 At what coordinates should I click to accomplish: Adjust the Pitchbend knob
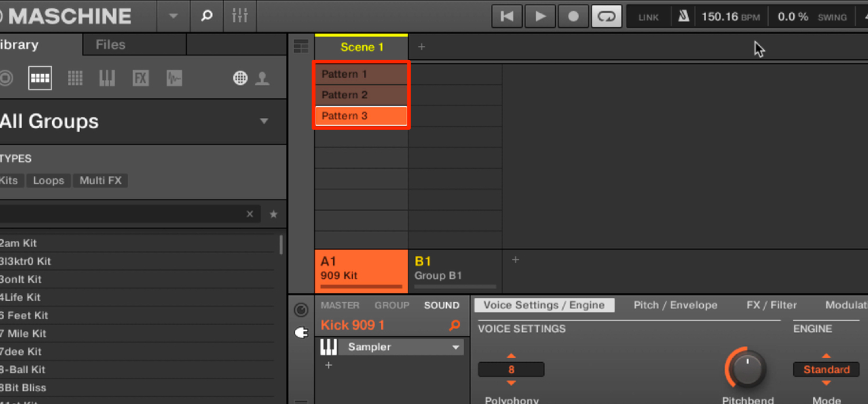747,369
